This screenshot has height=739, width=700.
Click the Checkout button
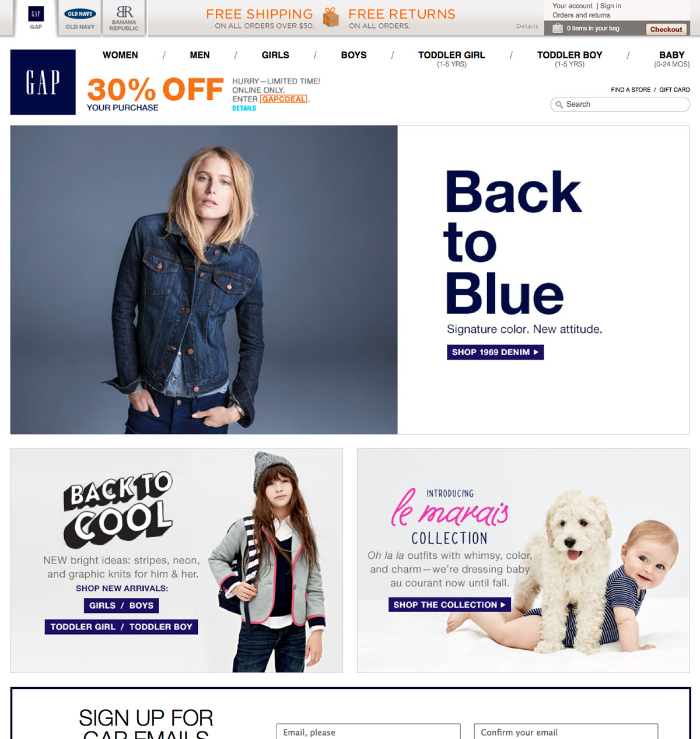[x=666, y=29]
